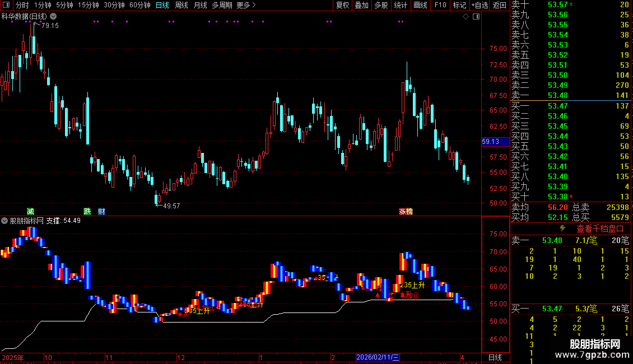Click the 叠加 overlay button
633x364 pixels.
click(361, 5)
